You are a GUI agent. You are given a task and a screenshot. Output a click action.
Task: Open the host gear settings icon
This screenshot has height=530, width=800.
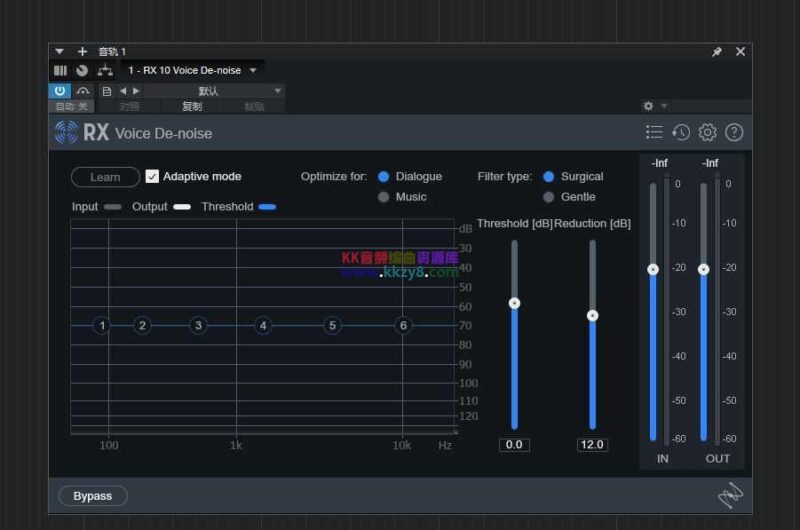click(x=648, y=106)
